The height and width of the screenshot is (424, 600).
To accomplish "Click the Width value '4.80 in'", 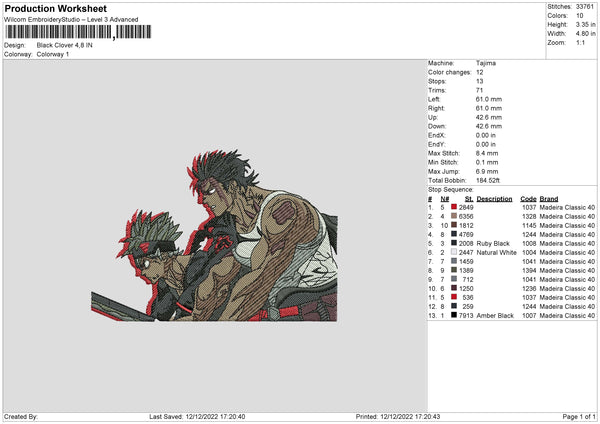I will [586, 34].
